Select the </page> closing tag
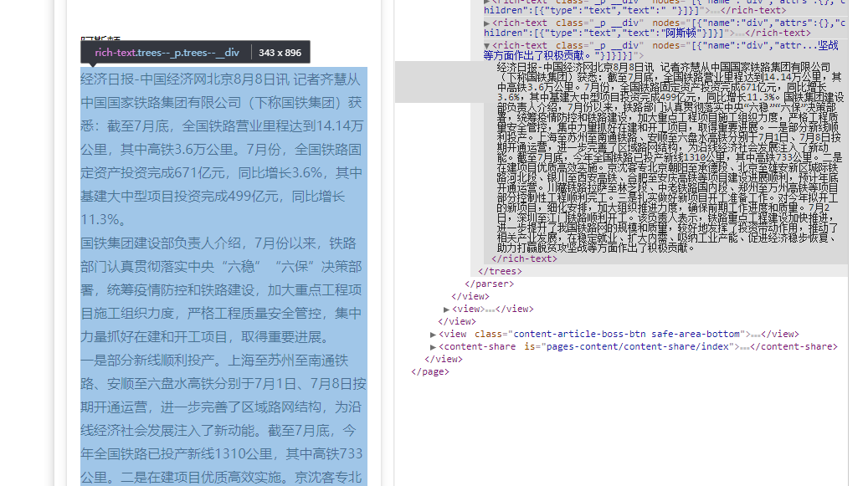 coord(430,371)
